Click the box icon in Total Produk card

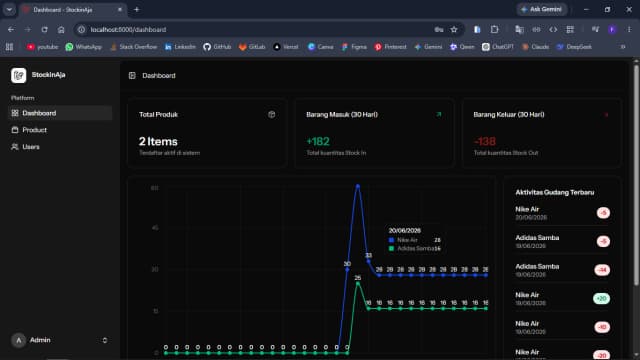pos(271,114)
